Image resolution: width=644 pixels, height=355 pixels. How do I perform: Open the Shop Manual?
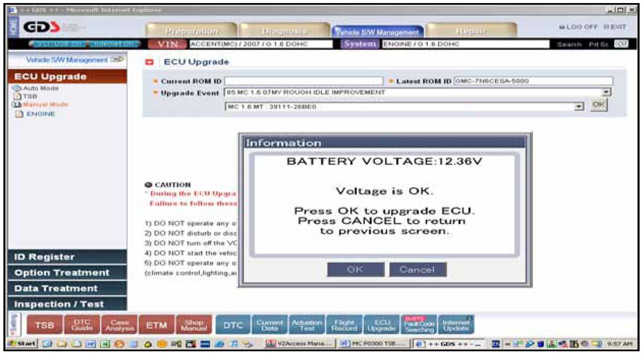point(194,325)
